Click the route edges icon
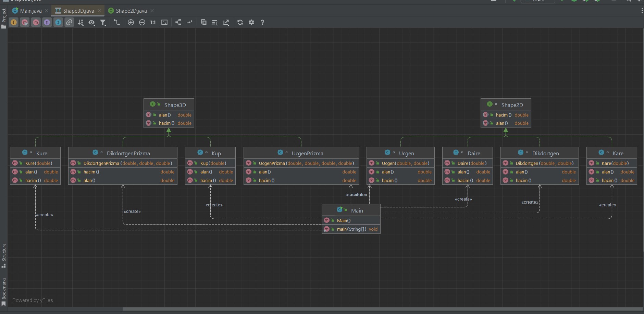Viewport: 644px width, 314px height. pyautogui.click(x=190, y=22)
